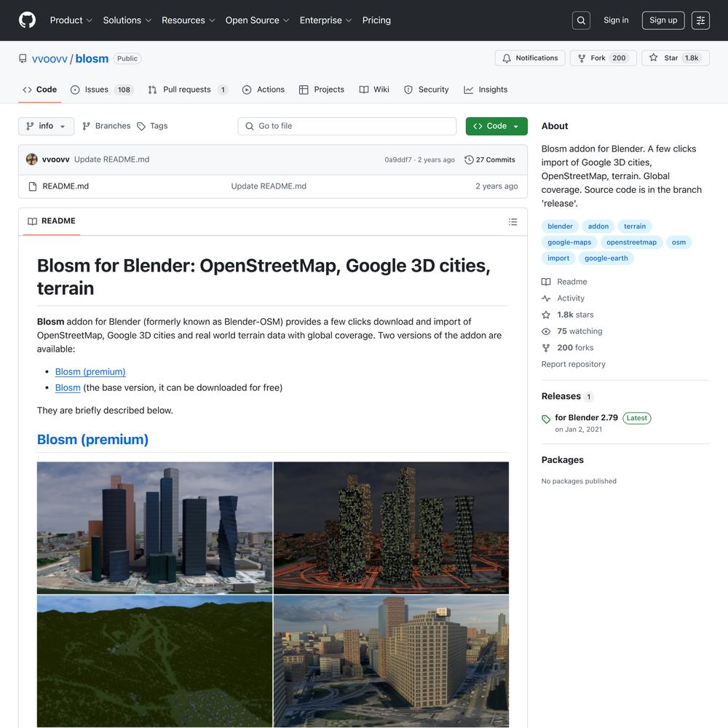Click the README.md file icon

(x=32, y=186)
